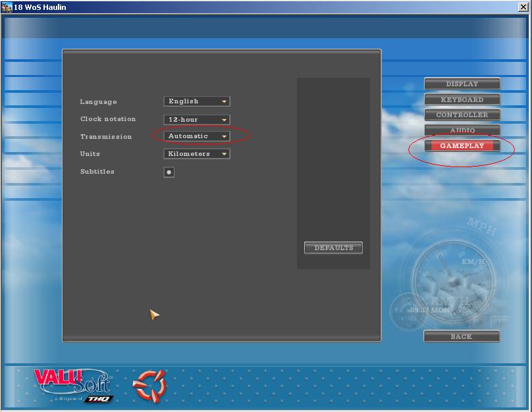Viewport: 532px width, 412px height.
Task: Click the Transmission label
Action: [106, 137]
